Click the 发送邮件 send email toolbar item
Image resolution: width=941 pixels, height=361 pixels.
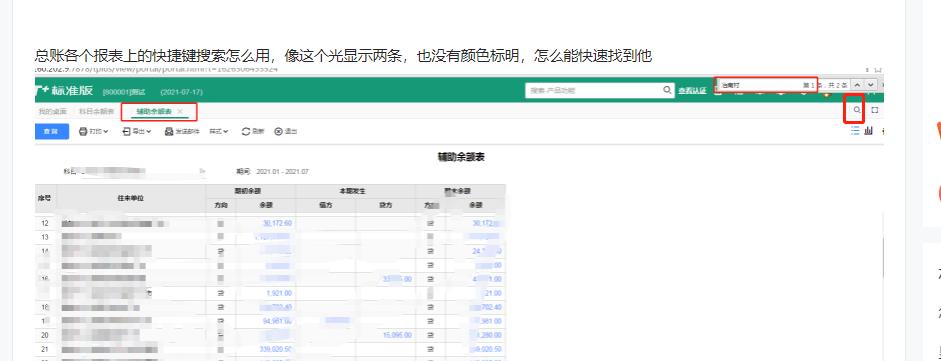point(182,131)
